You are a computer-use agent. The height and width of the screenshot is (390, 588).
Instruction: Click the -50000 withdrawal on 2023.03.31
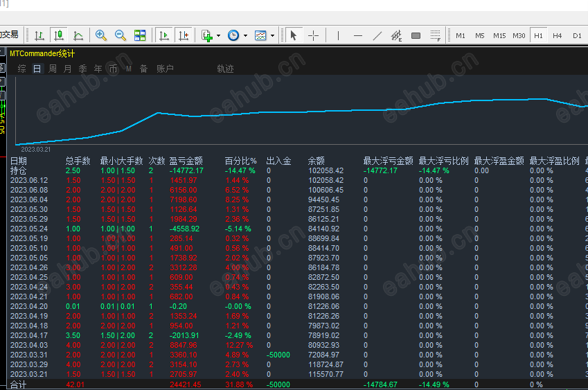click(x=278, y=355)
